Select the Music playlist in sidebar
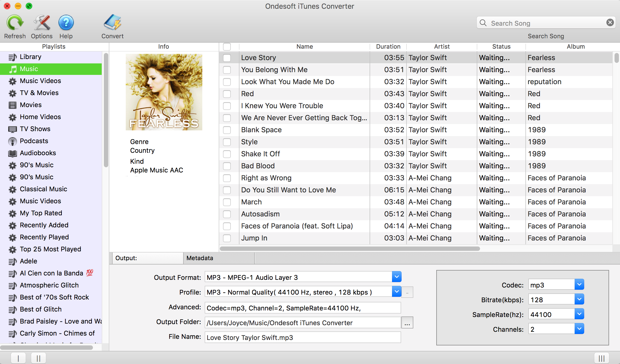The image size is (620, 364). click(x=52, y=69)
